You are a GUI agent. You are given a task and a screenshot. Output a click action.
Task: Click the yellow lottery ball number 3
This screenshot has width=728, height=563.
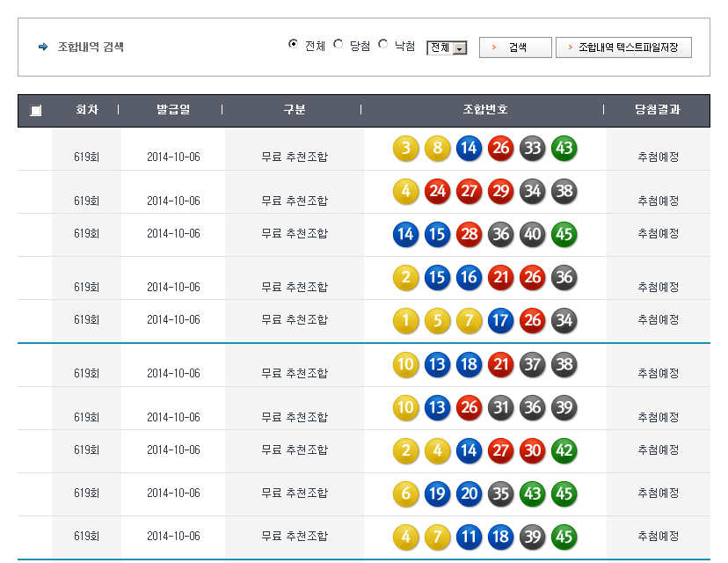pyautogui.click(x=405, y=148)
